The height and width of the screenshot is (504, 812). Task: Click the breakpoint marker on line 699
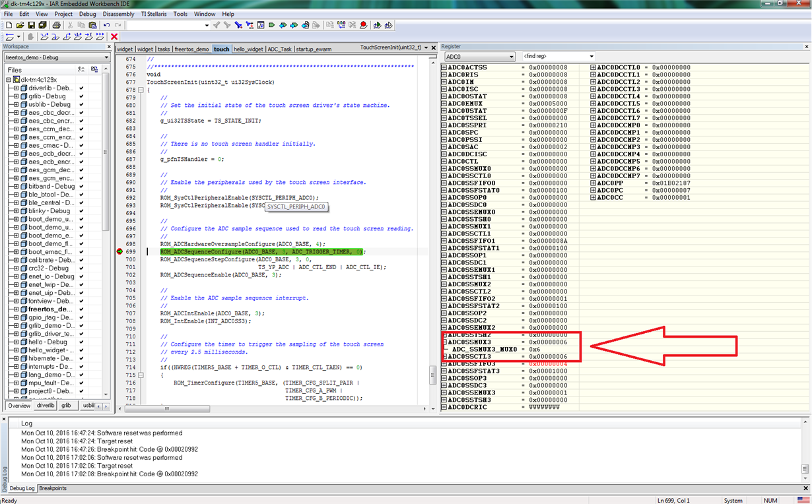pyautogui.click(x=120, y=251)
